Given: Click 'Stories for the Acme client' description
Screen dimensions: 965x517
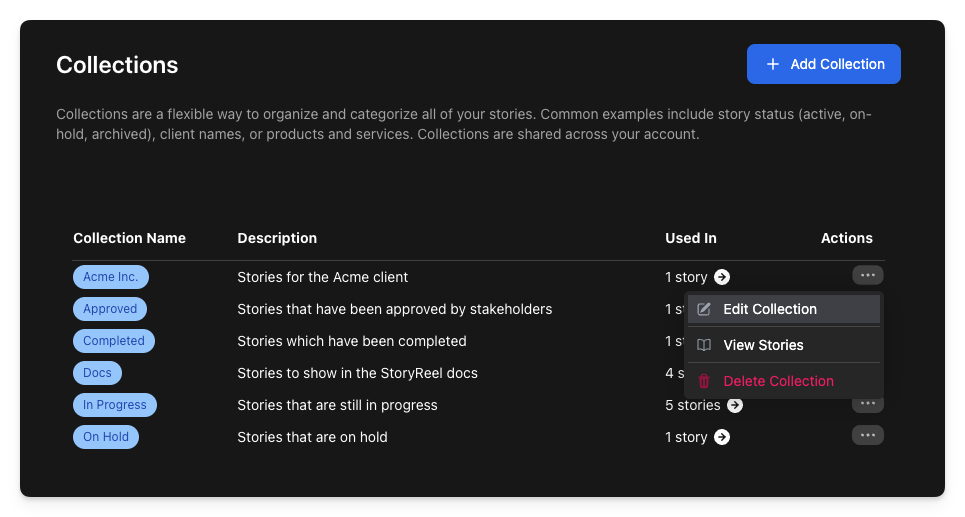Looking at the screenshot, I should 322,277.
